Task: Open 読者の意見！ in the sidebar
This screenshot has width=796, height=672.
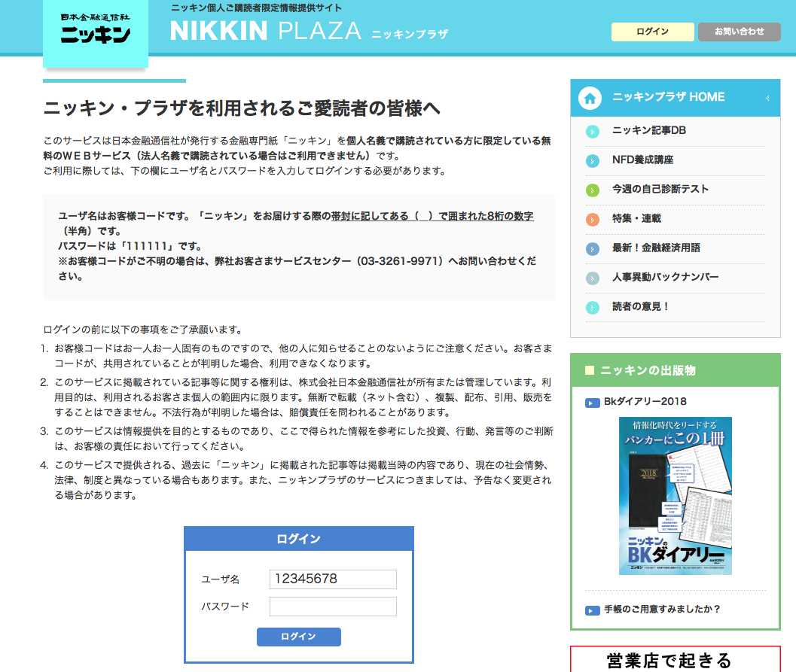Action: [x=641, y=306]
